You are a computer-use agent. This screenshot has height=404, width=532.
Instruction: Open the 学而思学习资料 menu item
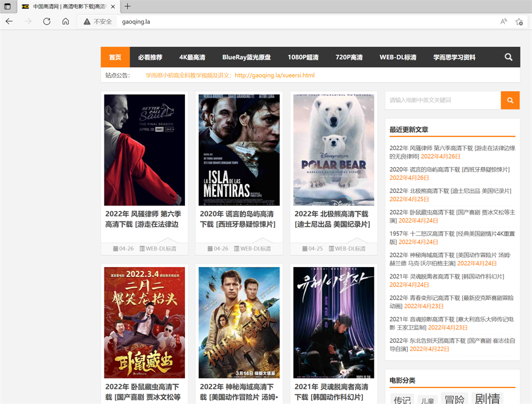click(454, 57)
